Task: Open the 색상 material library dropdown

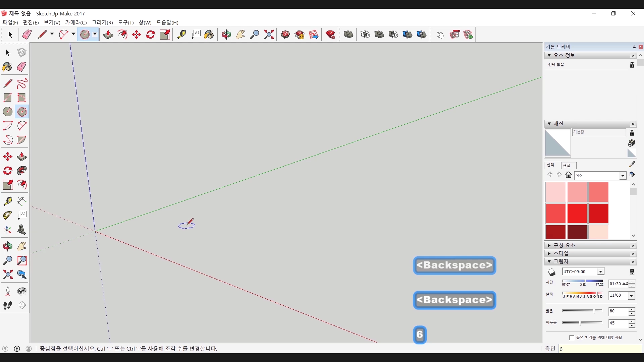Action: pyautogui.click(x=623, y=176)
